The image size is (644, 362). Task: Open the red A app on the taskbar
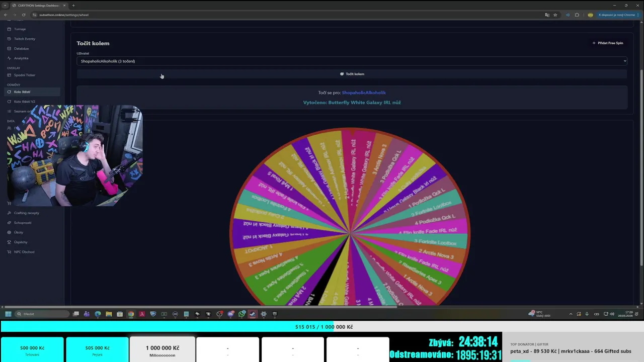click(142, 314)
